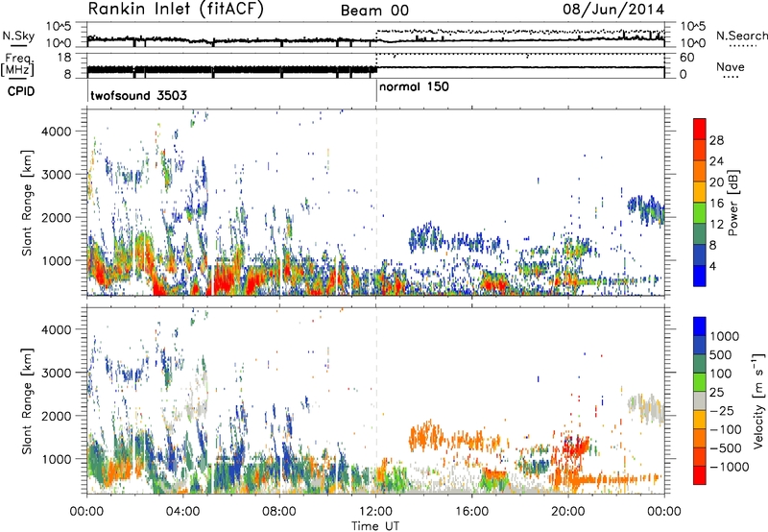Screen dimensions: 768x532
Task: Click the "twofsound 3503" CPID entry
Action: (x=138, y=95)
